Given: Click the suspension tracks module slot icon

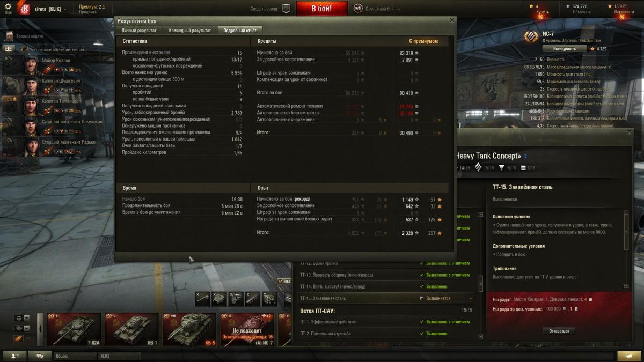Looking at the screenshot, I should [252, 299].
